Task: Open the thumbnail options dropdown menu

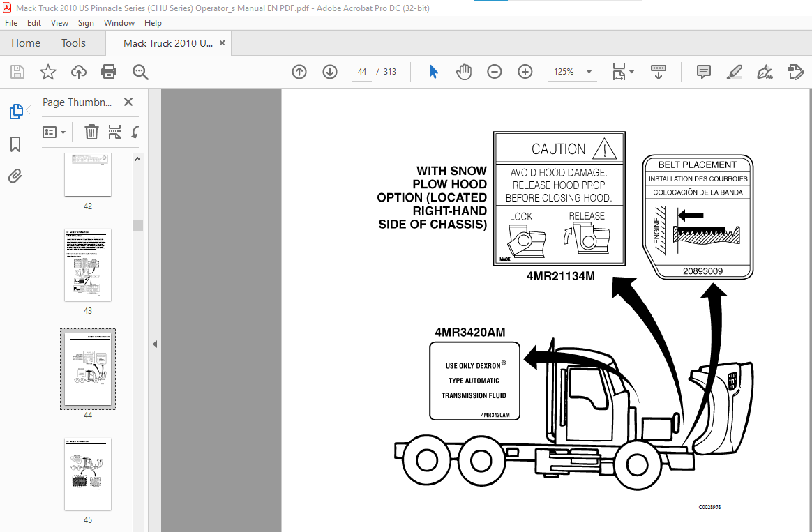Action: [x=54, y=132]
